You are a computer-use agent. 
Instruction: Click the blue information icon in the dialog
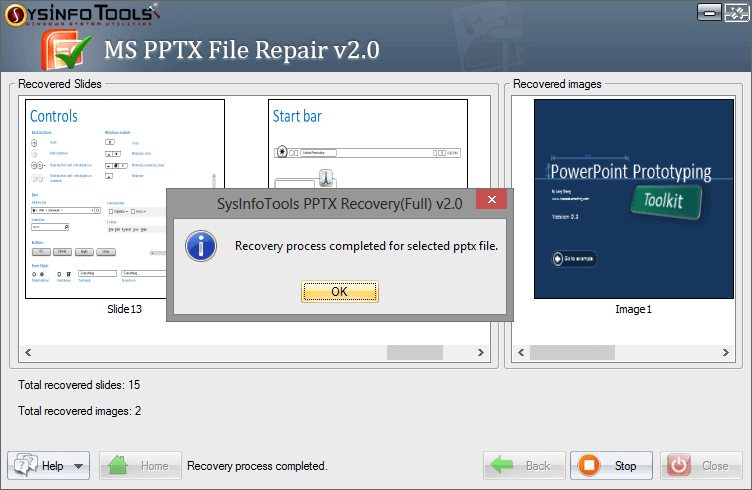click(x=201, y=246)
